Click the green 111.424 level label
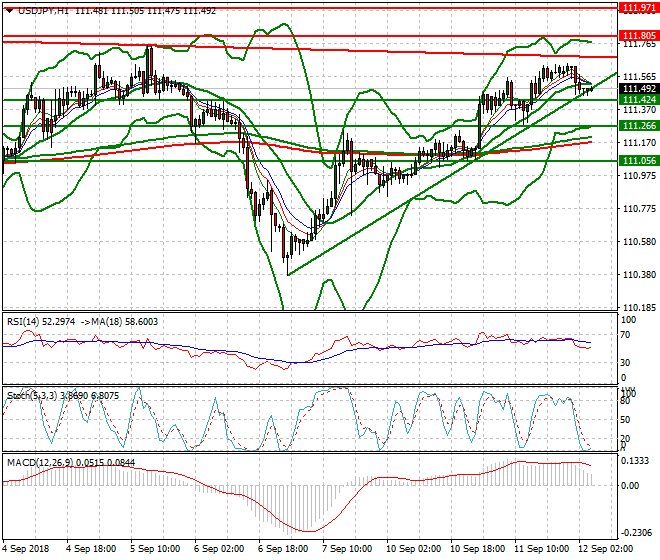Image resolution: width=660 pixels, height=560 pixels. 639,100
